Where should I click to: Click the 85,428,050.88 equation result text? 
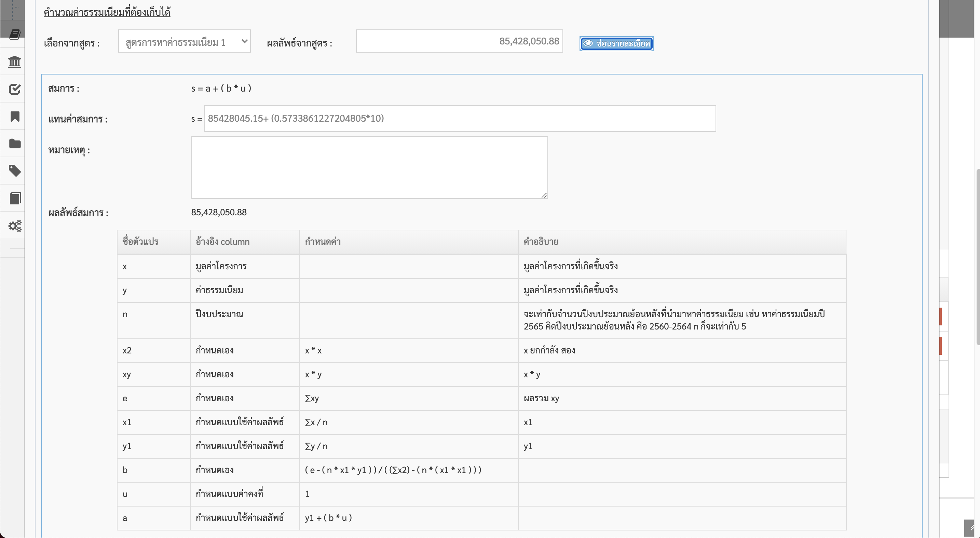tap(219, 212)
